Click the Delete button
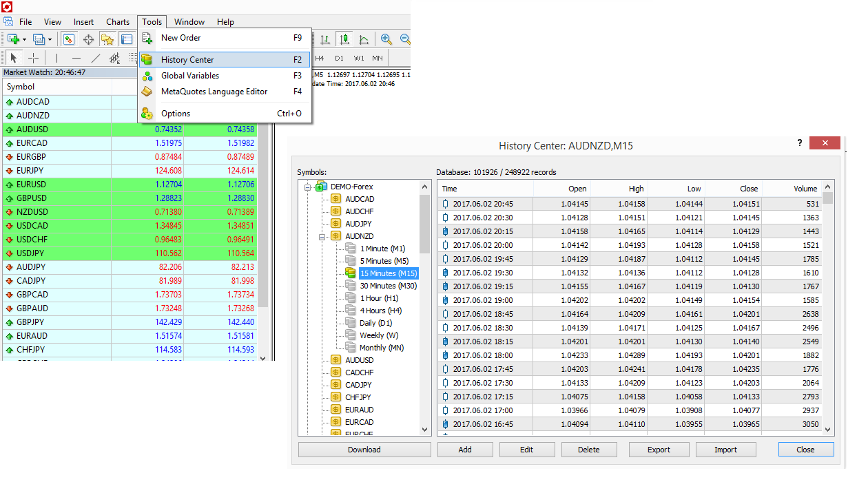The height and width of the screenshot is (493, 868). (589, 450)
